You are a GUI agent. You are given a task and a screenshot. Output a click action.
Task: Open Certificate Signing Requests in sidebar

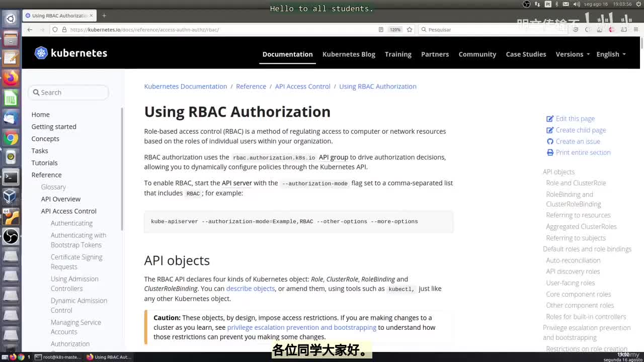tap(76, 262)
